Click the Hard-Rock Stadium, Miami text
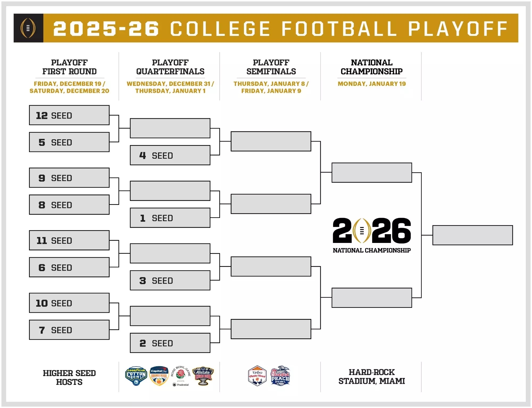The height and width of the screenshot is (408, 532). coord(372,377)
